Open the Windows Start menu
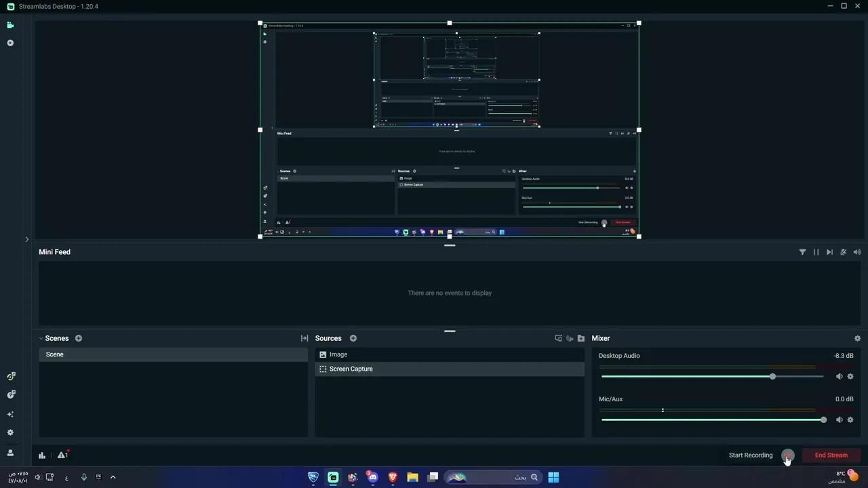Screen dimensions: 868x488 tap(553, 477)
